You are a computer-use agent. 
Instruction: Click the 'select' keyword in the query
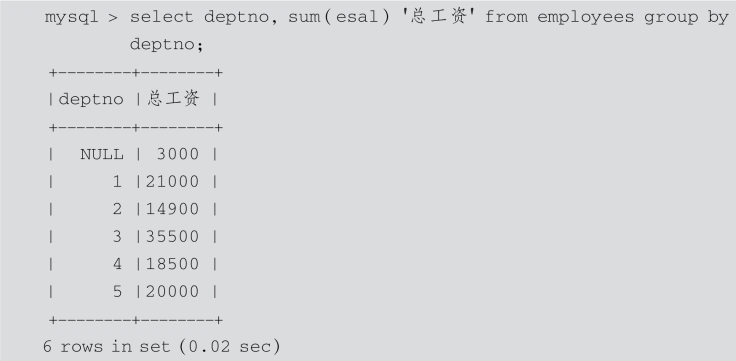(x=161, y=17)
